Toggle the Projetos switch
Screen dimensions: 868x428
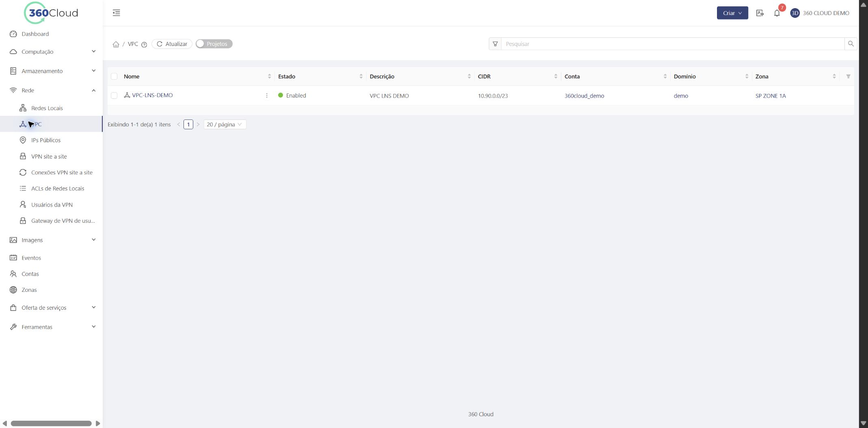[214, 44]
